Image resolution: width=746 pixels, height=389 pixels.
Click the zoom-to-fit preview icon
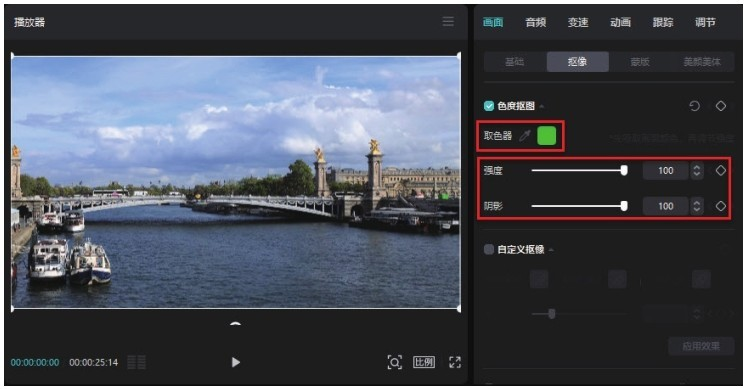394,362
